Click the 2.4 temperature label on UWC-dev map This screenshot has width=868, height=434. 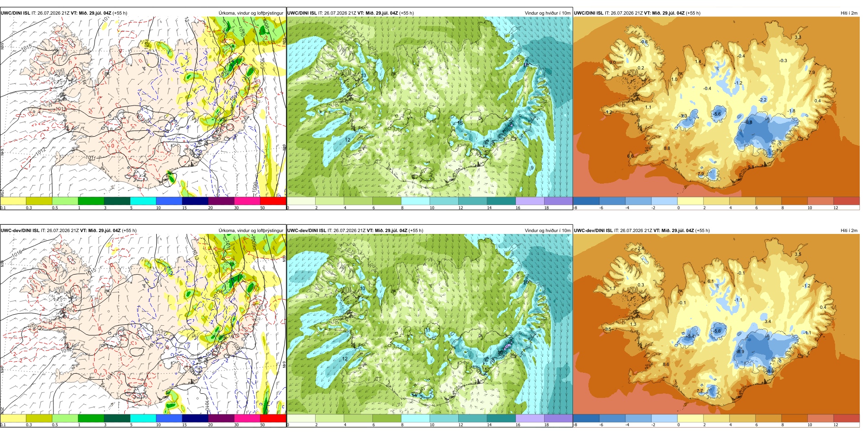[x=640, y=249]
